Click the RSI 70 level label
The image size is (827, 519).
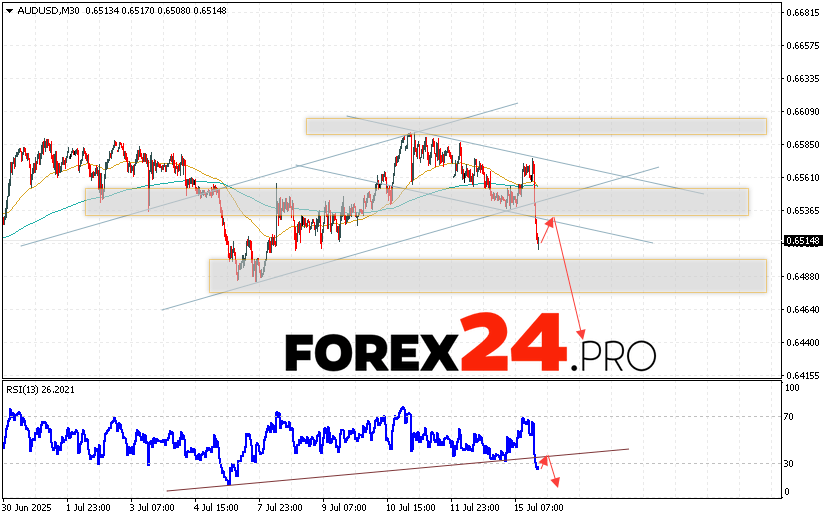point(790,416)
